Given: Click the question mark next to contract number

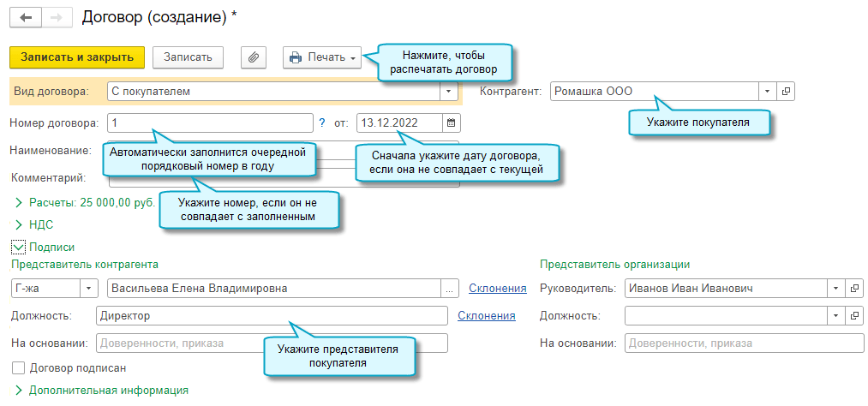Looking at the screenshot, I should click(322, 122).
